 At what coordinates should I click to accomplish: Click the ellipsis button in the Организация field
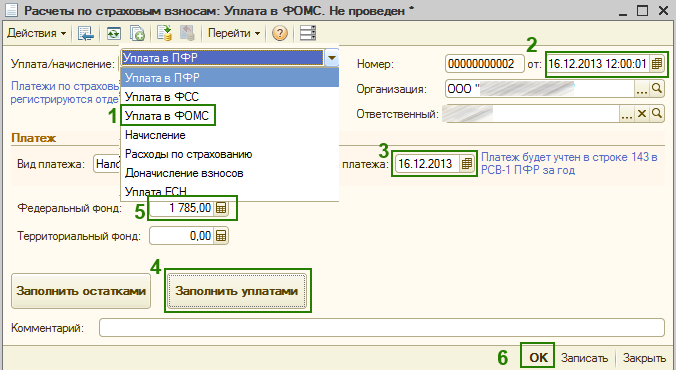coord(642,89)
